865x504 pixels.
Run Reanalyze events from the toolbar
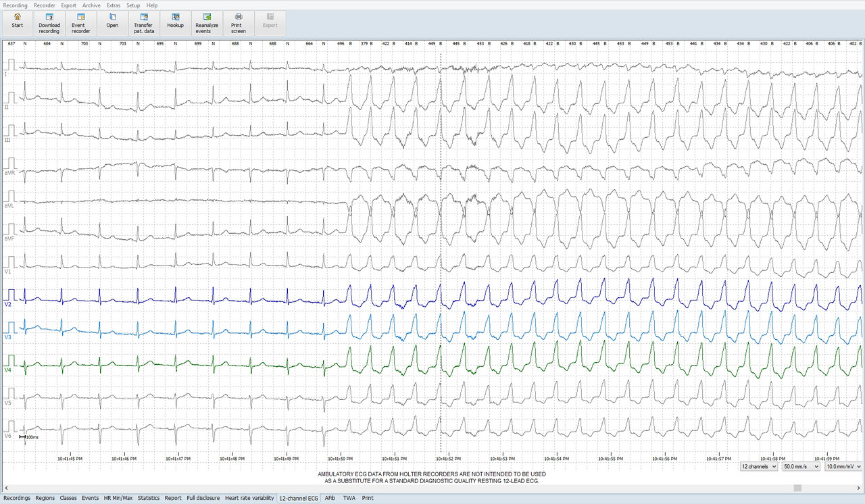[207, 22]
